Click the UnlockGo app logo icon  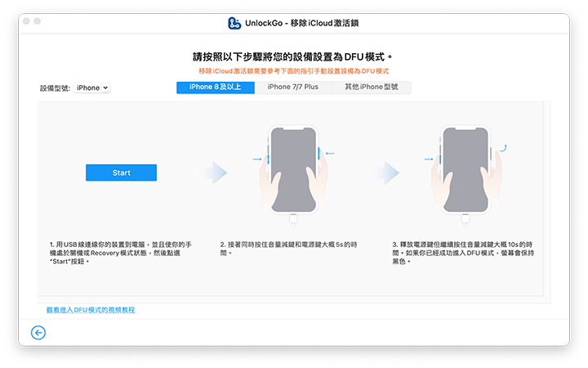234,23
